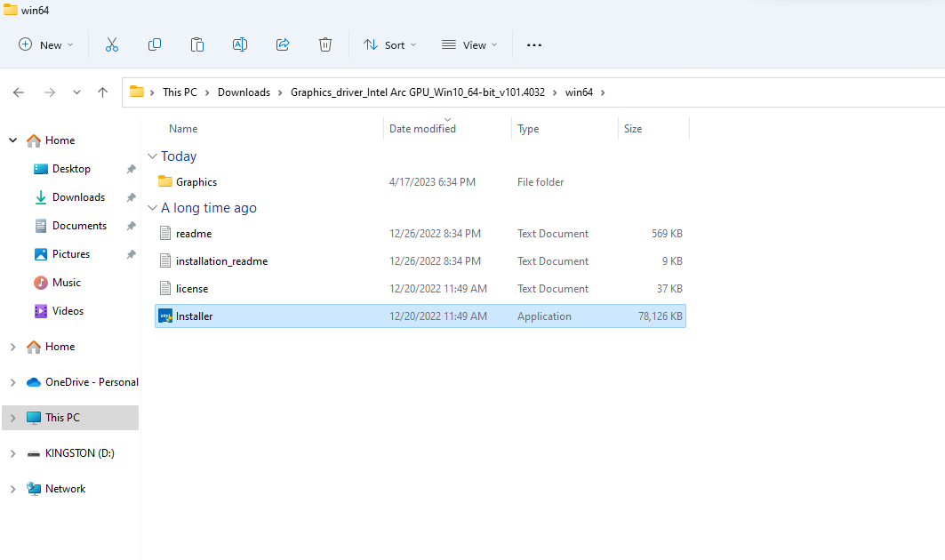This screenshot has height=560, width=945.
Task: Open Documents in quick access
Action: click(x=79, y=226)
